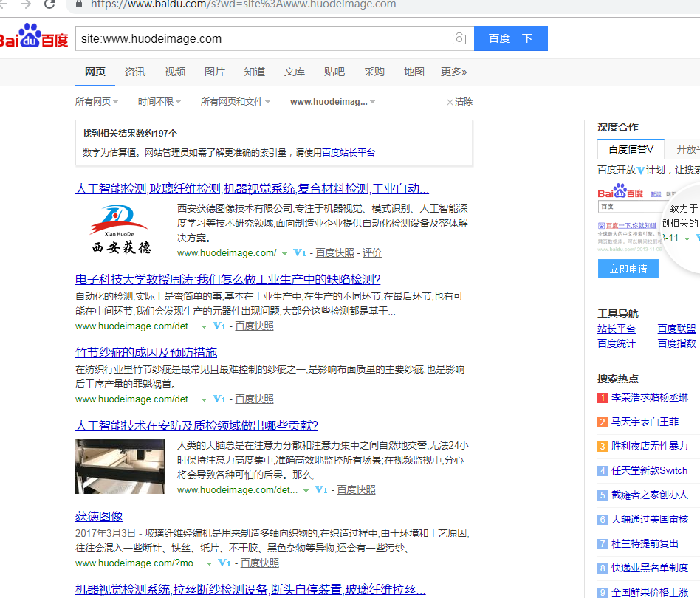This screenshot has height=598, width=700.
Task: Open image search via the camera icon
Action: 459,39
